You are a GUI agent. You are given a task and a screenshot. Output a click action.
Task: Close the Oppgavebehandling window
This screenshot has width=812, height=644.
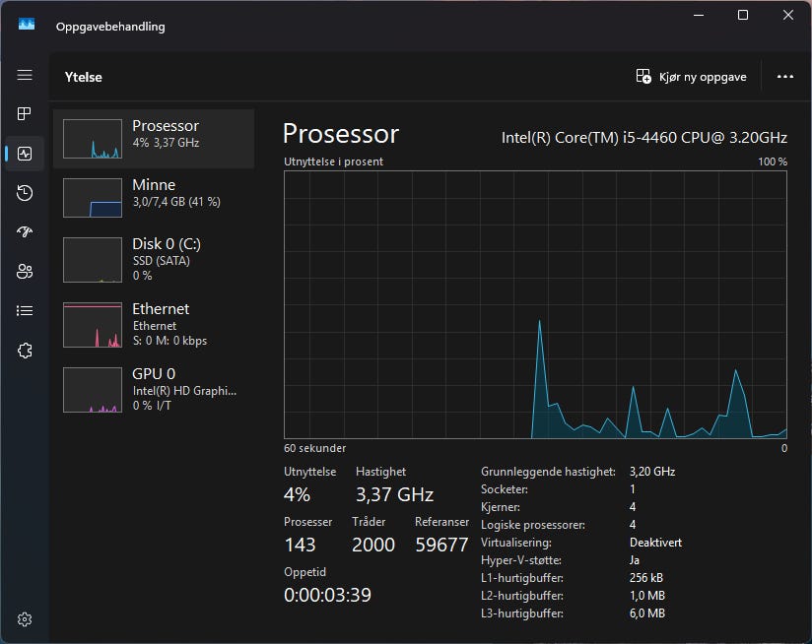(x=787, y=15)
